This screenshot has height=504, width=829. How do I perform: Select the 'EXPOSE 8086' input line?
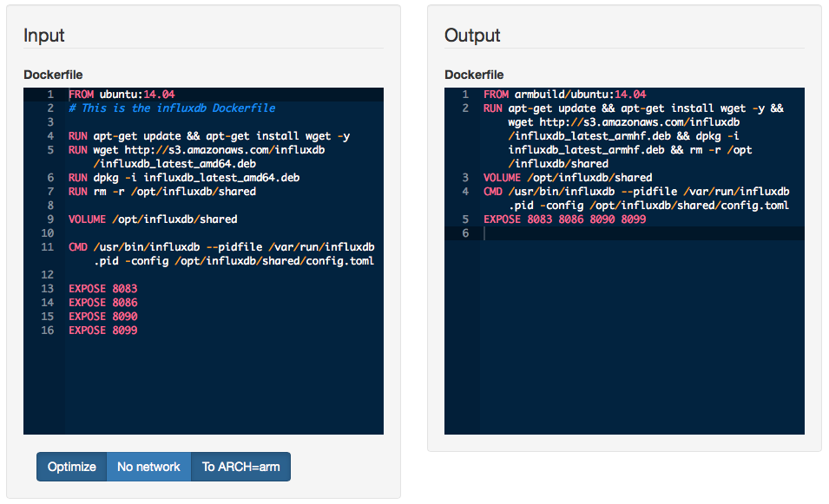(103, 302)
